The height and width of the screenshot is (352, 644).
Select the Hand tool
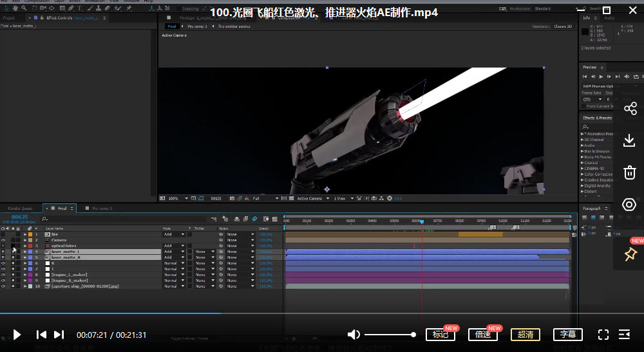15,8
